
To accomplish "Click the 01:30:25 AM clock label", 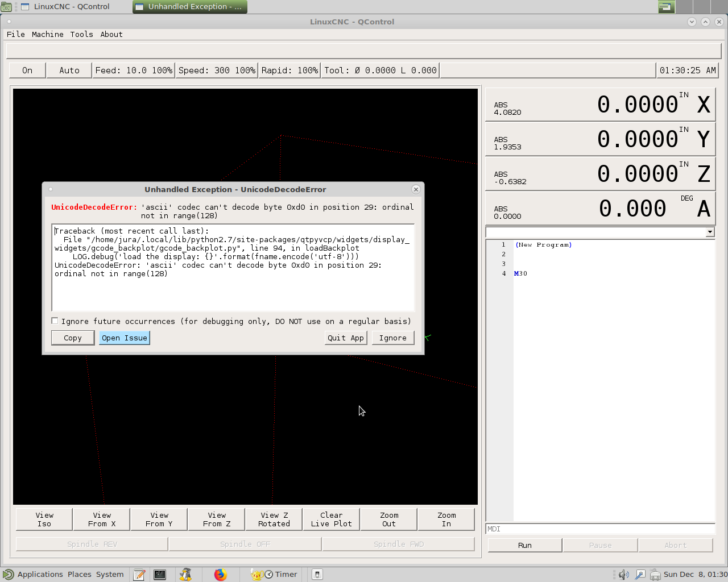I will 688,70.
